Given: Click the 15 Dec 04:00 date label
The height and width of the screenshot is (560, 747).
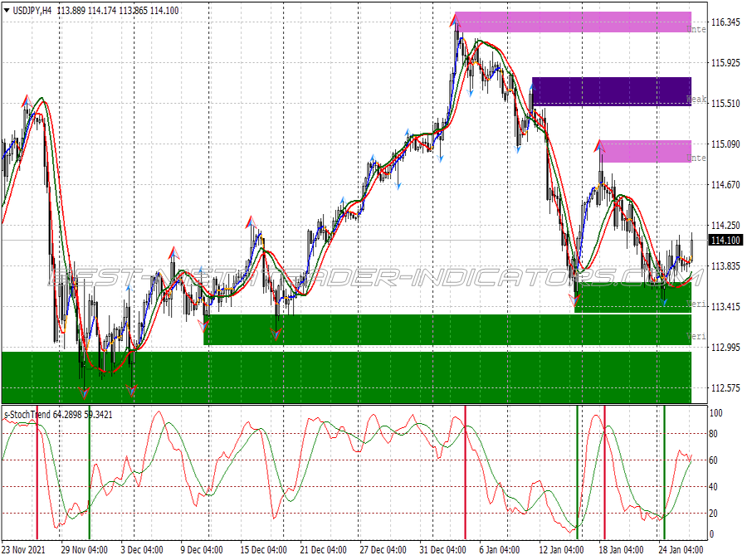Looking at the screenshot, I should coord(263,549).
